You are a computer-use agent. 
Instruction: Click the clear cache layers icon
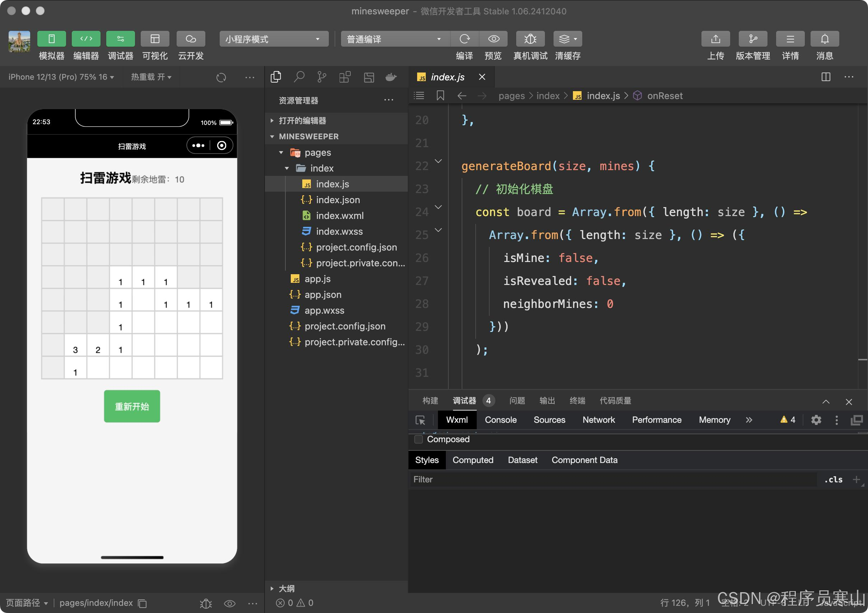pyautogui.click(x=567, y=39)
